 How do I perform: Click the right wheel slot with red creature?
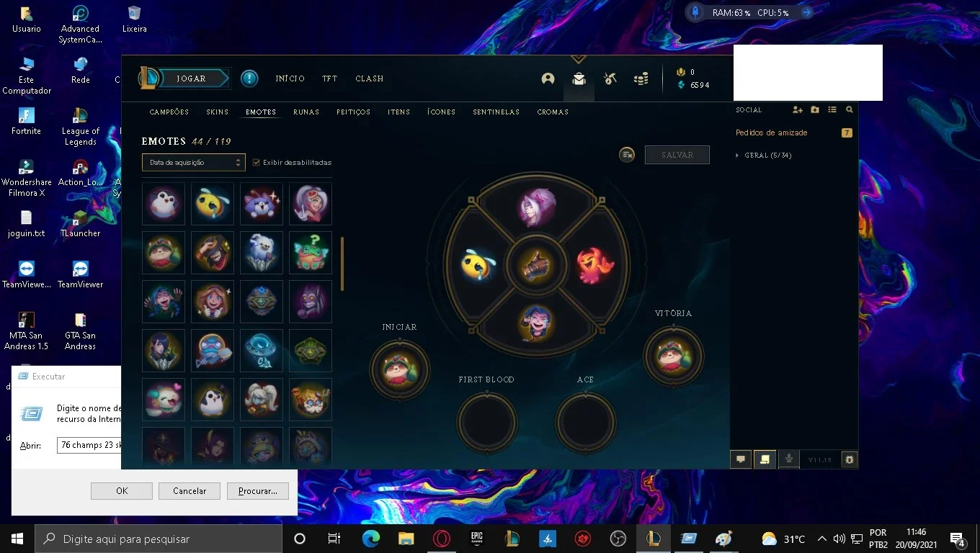[x=595, y=266]
